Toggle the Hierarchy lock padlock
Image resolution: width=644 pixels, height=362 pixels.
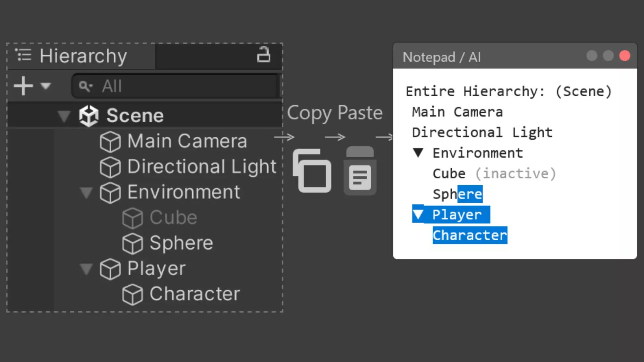click(x=264, y=55)
